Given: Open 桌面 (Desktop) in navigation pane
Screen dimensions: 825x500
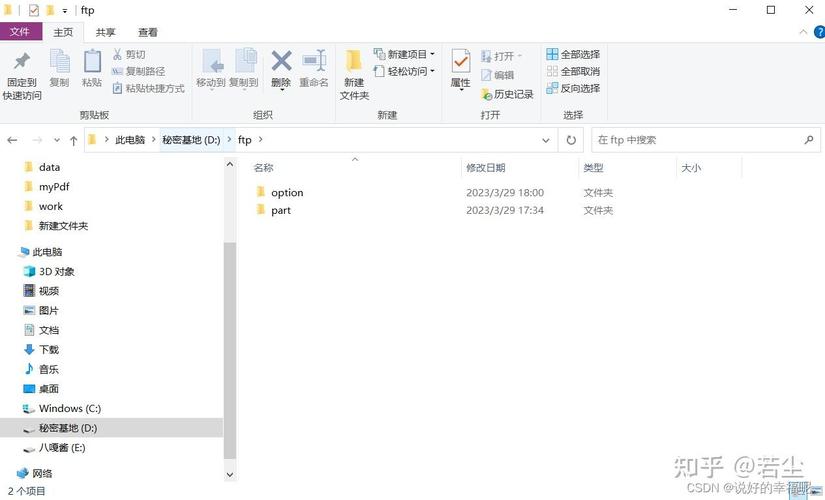Looking at the screenshot, I should click(x=49, y=388).
